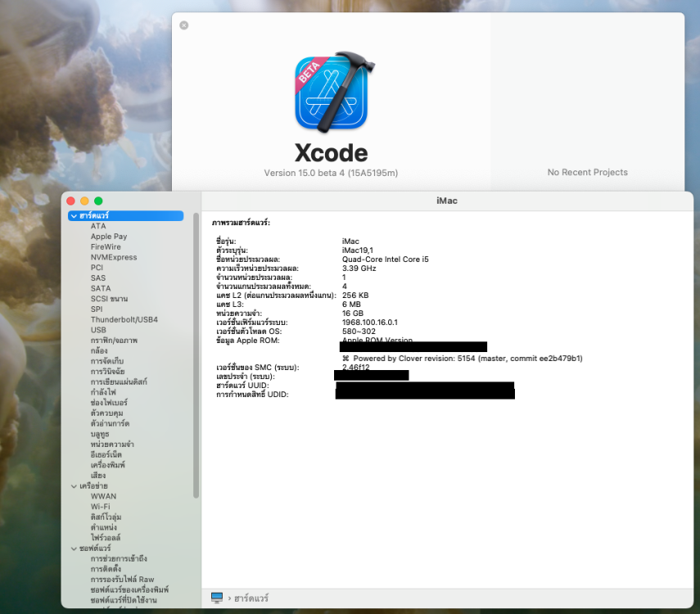Collapse the ซอฟต์แวร์ section in sidebar
This screenshot has width=700, height=614.
[x=74, y=549]
